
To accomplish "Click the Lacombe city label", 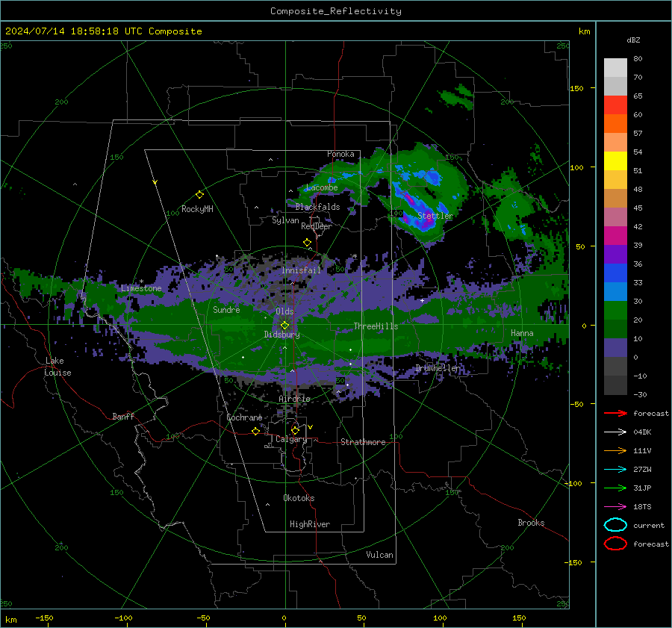I will (322, 187).
